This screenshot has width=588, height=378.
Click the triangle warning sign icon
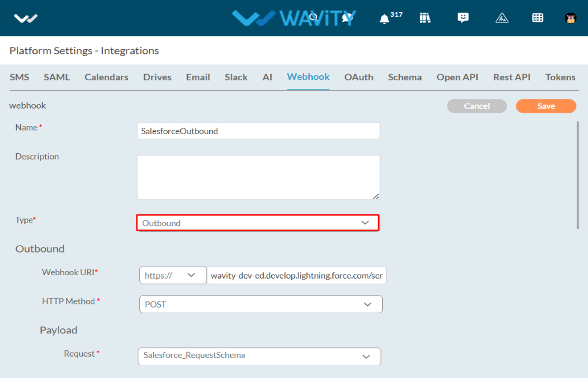[502, 17]
